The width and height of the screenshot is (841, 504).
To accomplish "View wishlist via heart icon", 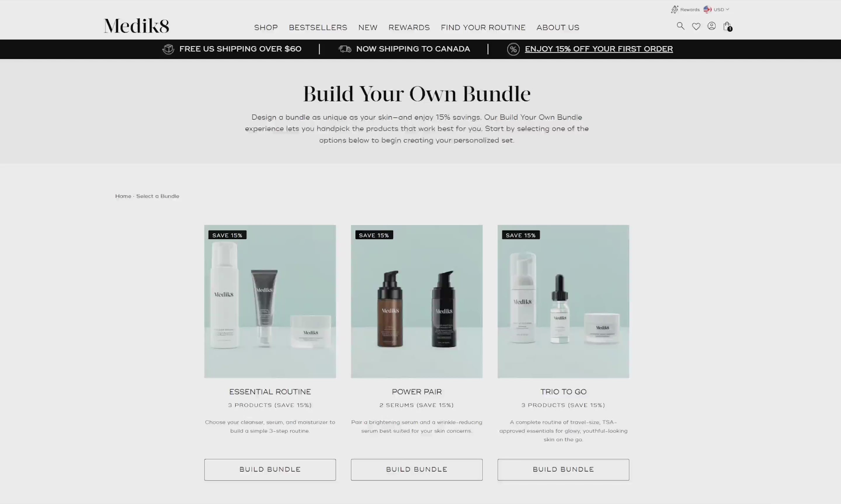I will click(696, 27).
